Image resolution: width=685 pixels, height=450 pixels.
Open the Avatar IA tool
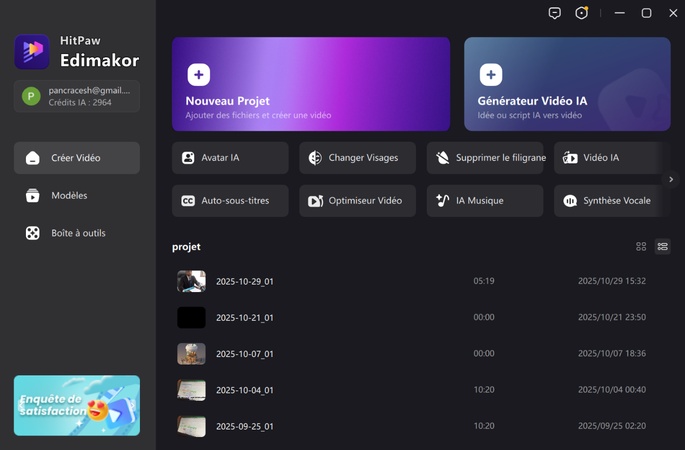(x=230, y=158)
